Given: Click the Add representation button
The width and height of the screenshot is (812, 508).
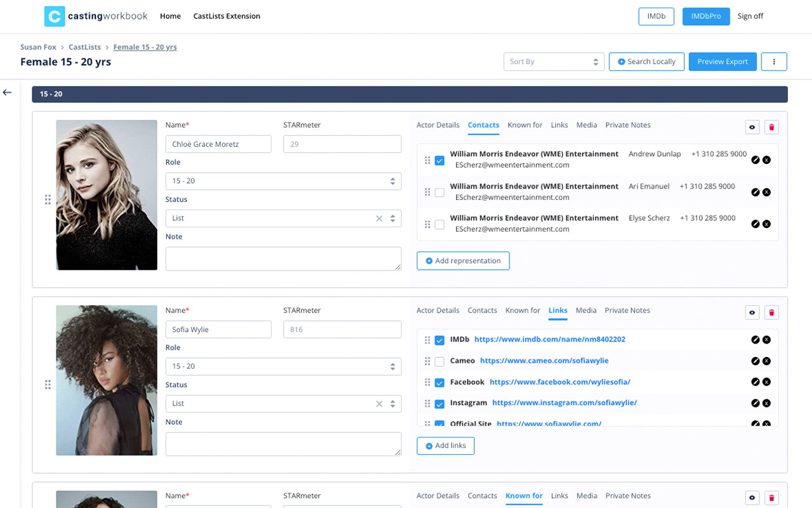Looking at the screenshot, I should click(463, 261).
